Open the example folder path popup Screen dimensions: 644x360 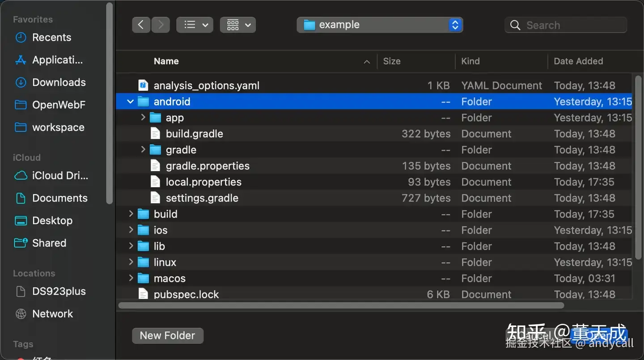(x=380, y=25)
